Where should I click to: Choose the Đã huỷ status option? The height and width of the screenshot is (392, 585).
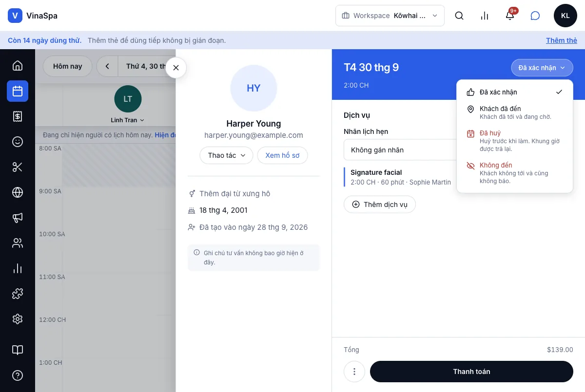pyautogui.click(x=515, y=141)
